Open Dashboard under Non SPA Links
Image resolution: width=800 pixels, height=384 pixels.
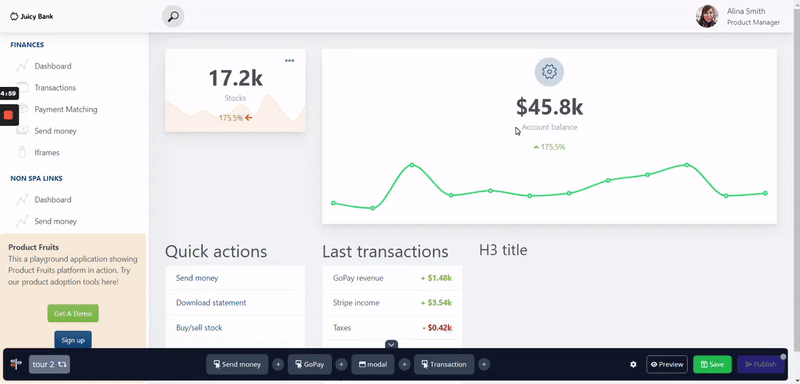click(x=53, y=199)
